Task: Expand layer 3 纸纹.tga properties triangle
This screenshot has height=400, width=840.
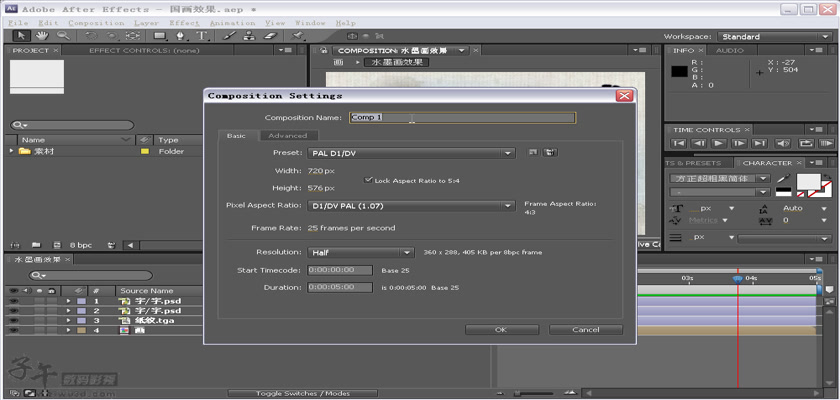Action: pyautogui.click(x=69, y=321)
